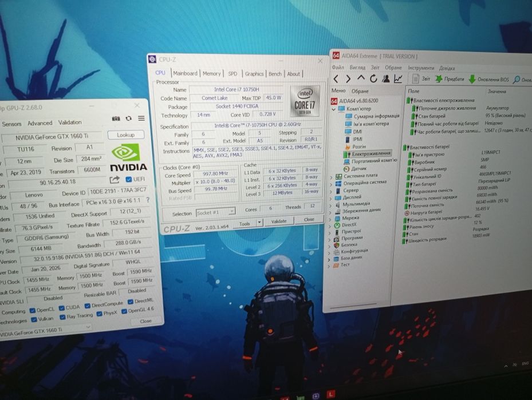Go back in AIDA64 navigation
This screenshot has height=400, width=532.
point(336,80)
